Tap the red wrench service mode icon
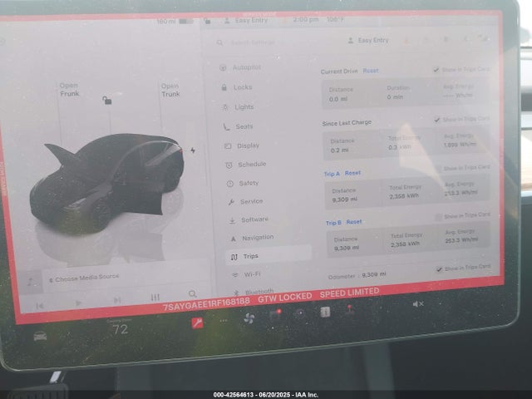The width and height of the screenshot is (532, 399). pos(197,323)
